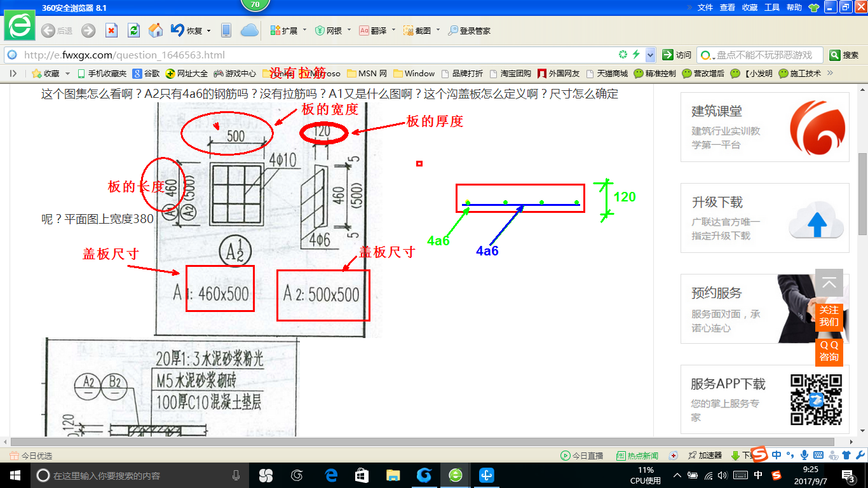This screenshot has width=868, height=488.
Task: Click the stop loading red X icon
Action: click(111, 30)
